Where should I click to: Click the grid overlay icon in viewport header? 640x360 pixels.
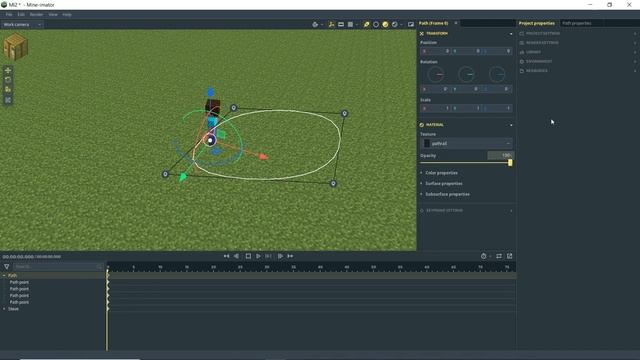pos(350,24)
